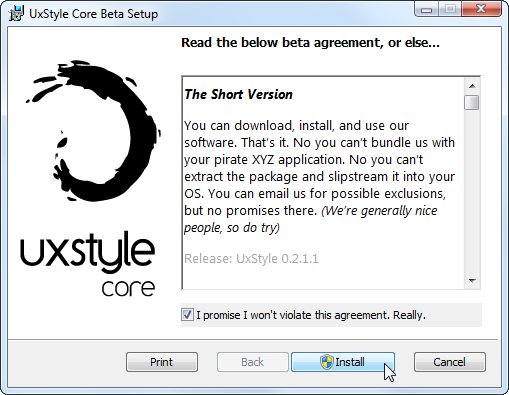The width and height of the screenshot is (509, 395).
Task: Click the disabled Back button
Action: tap(253, 362)
